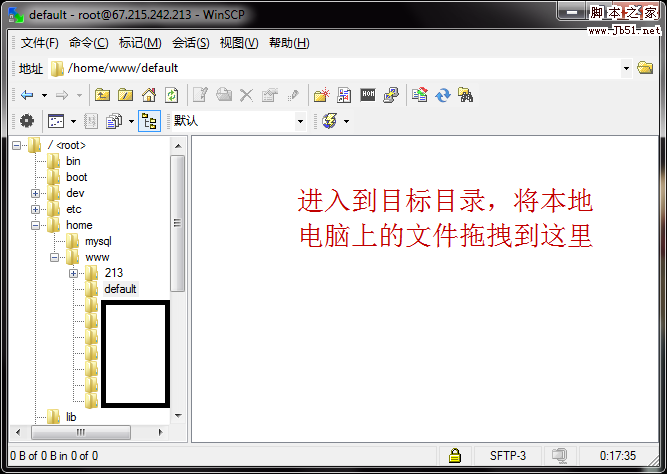Click the '0 B of 0 B in 0 of 0' status
The height and width of the screenshot is (474, 667).
(x=54, y=456)
